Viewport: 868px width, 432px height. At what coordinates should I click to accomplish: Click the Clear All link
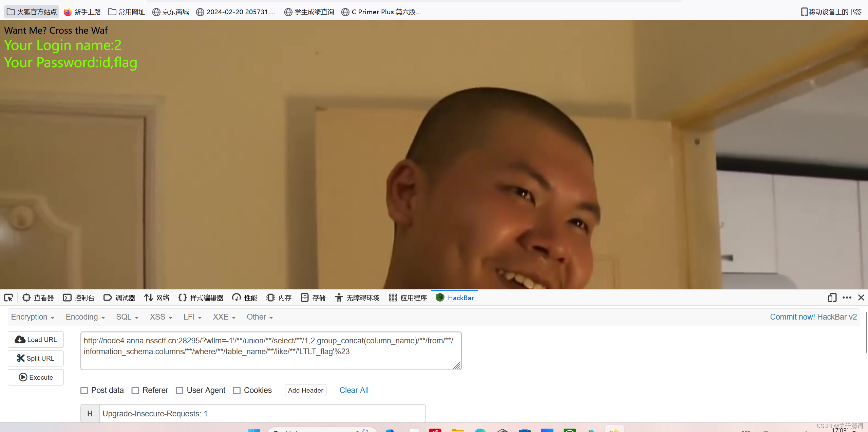point(354,390)
